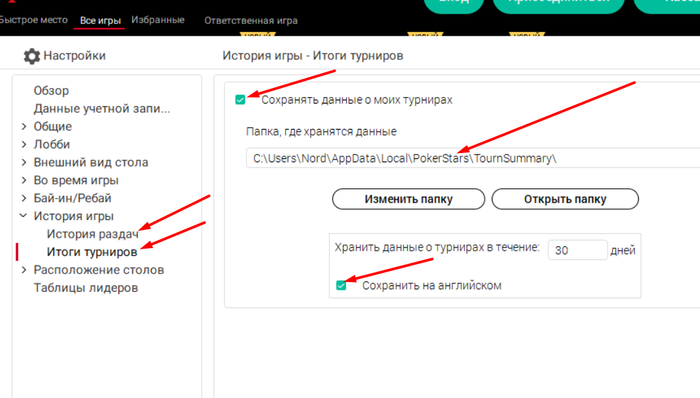Click Хранить данные о турнирах в течение text
700x398 pixels.
coord(437,247)
